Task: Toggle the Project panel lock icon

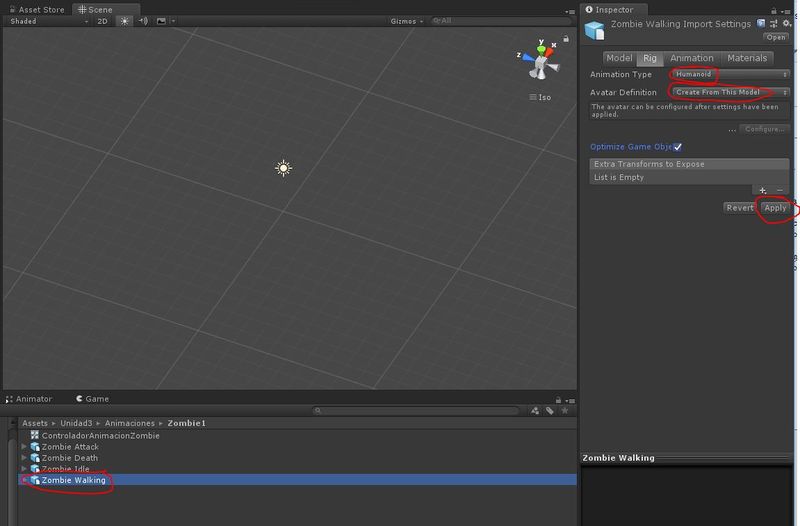Action: coord(558,400)
